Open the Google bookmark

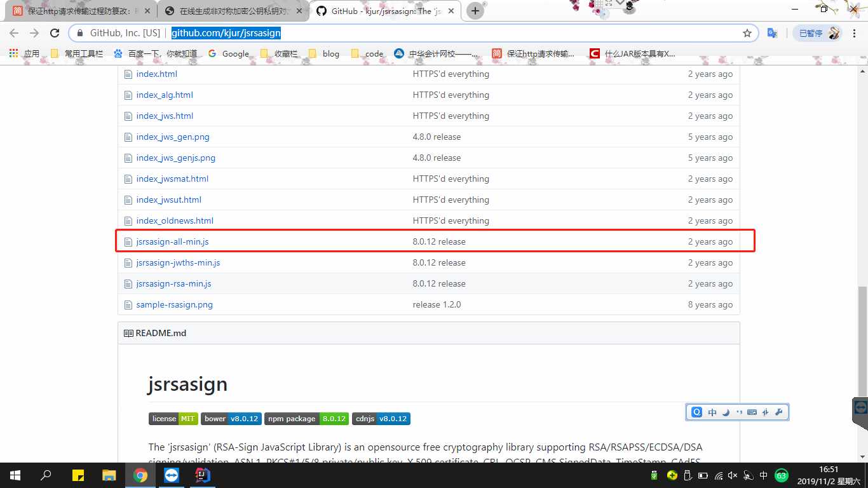pyautogui.click(x=228, y=53)
